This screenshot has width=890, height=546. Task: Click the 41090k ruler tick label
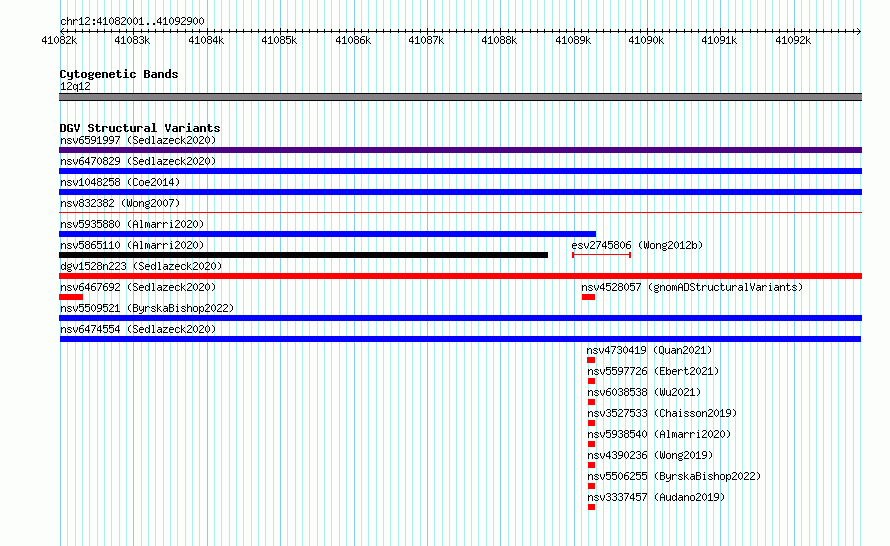click(x=646, y=40)
